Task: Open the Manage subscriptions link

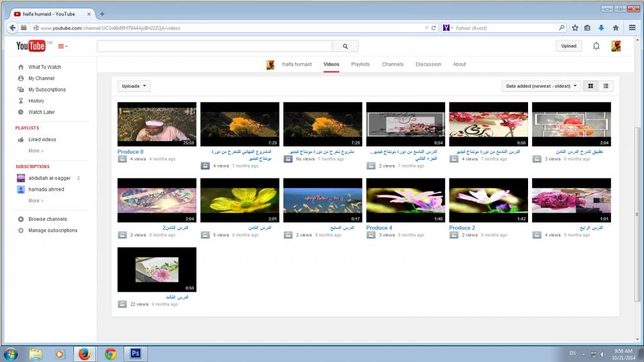Action: click(x=52, y=230)
